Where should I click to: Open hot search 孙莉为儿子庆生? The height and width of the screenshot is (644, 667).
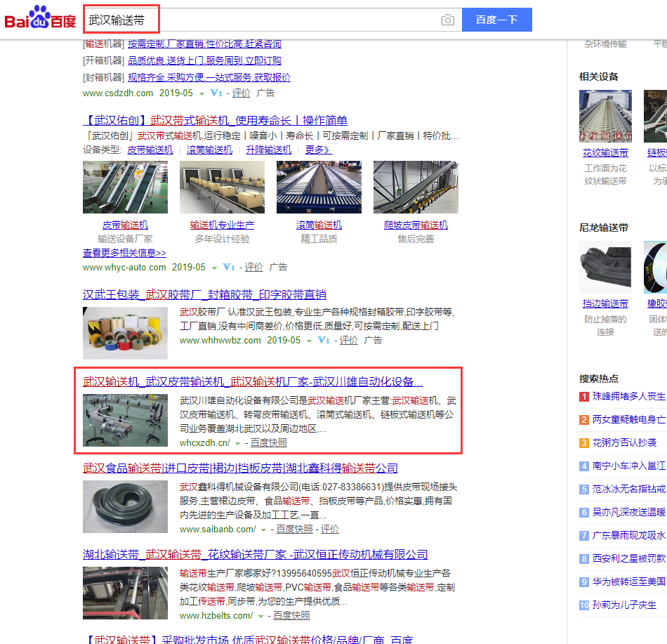tap(624, 605)
